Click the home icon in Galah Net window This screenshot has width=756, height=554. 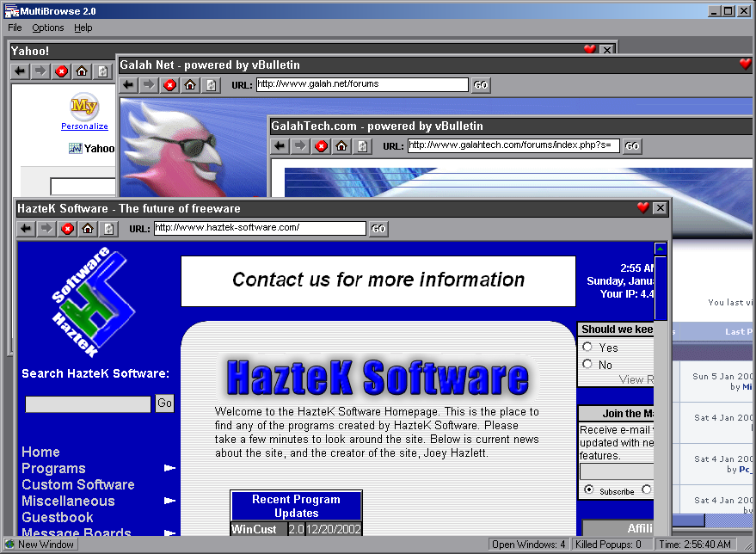[190, 85]
